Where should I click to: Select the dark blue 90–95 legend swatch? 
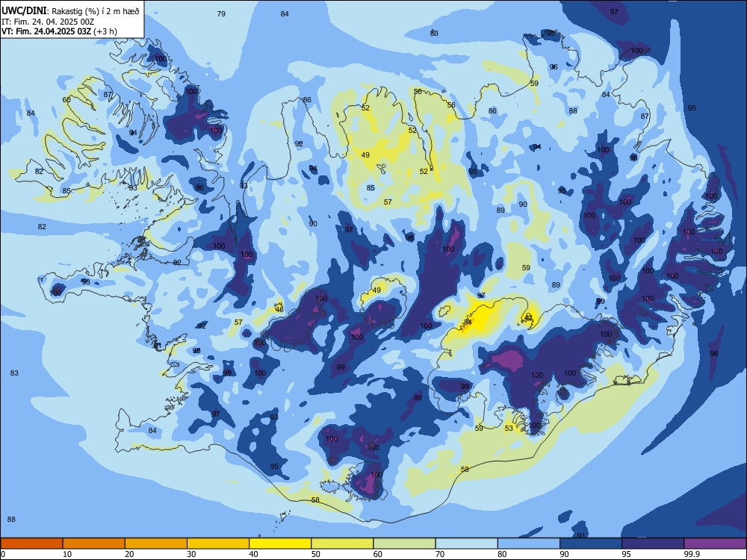(x=591, y=544)
